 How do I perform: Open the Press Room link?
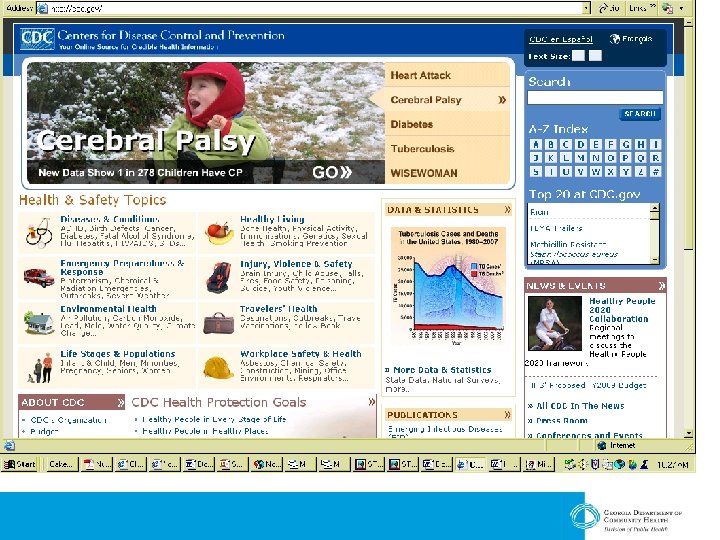pos(562,420)
